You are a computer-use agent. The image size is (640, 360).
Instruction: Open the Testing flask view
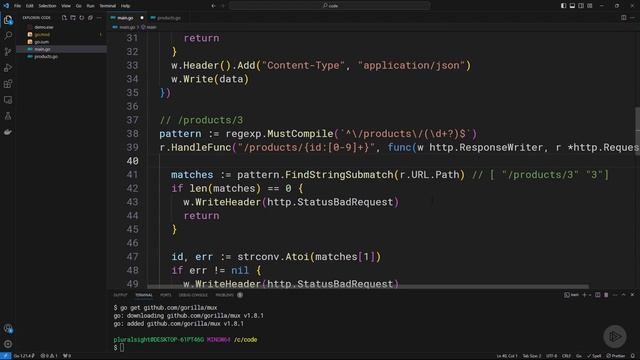tap(8, 116)
